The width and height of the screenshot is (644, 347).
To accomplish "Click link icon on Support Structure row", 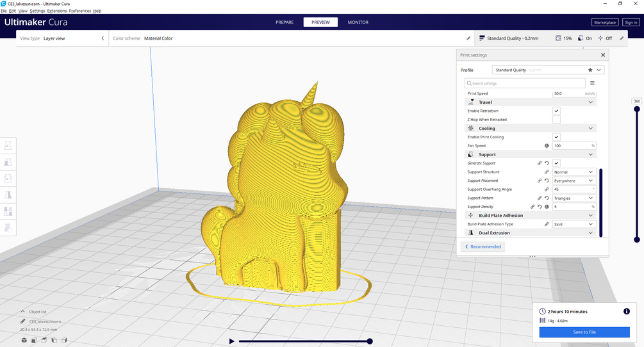I will (547, 172).
